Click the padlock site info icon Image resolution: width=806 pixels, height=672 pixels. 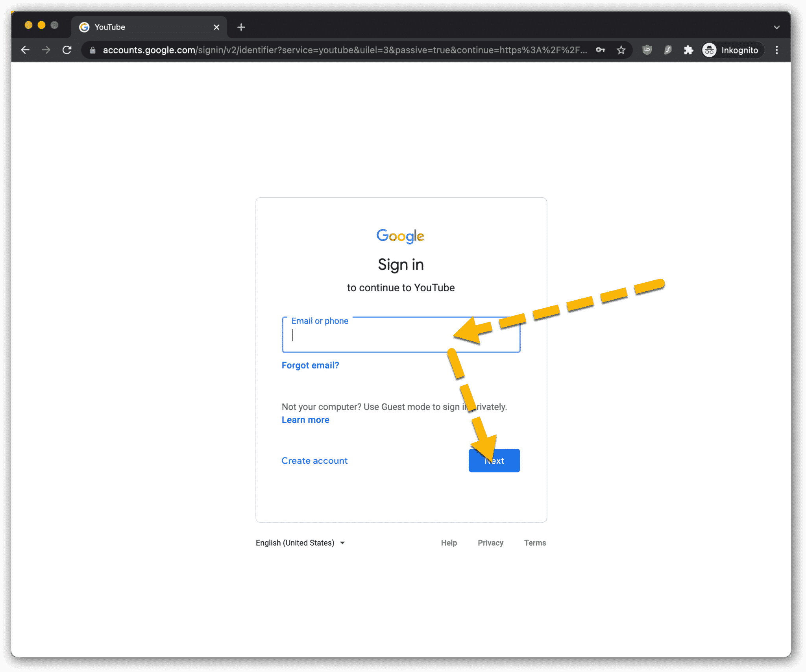(93, 50)
